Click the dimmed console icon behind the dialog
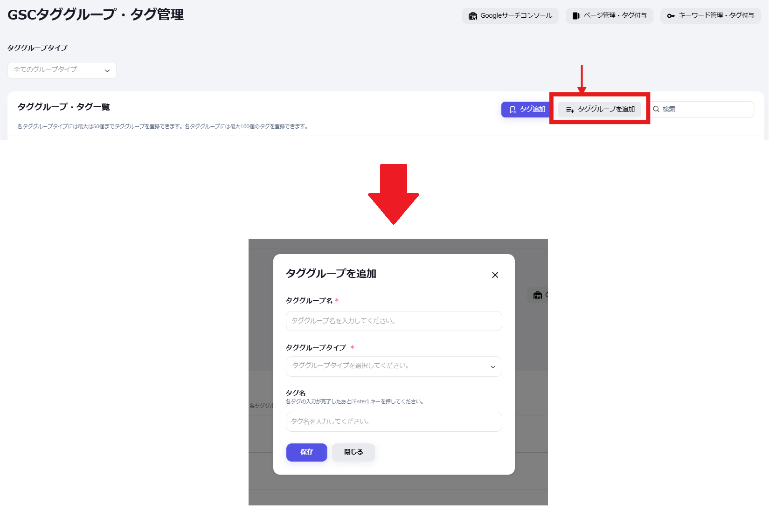 pos(537,295)
